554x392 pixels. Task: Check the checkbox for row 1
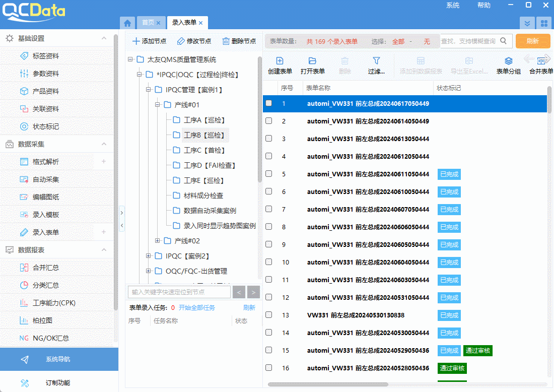[268, 103]
